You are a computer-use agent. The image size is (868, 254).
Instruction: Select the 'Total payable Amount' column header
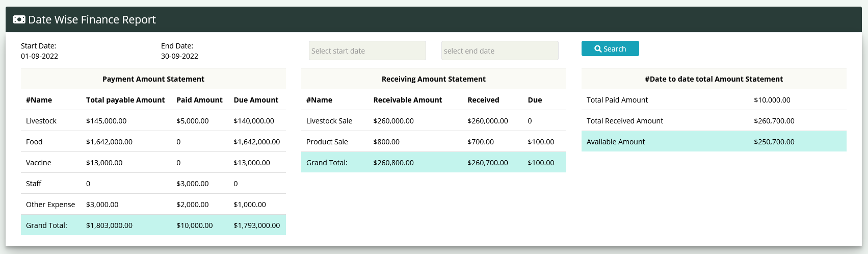[125, 100]
